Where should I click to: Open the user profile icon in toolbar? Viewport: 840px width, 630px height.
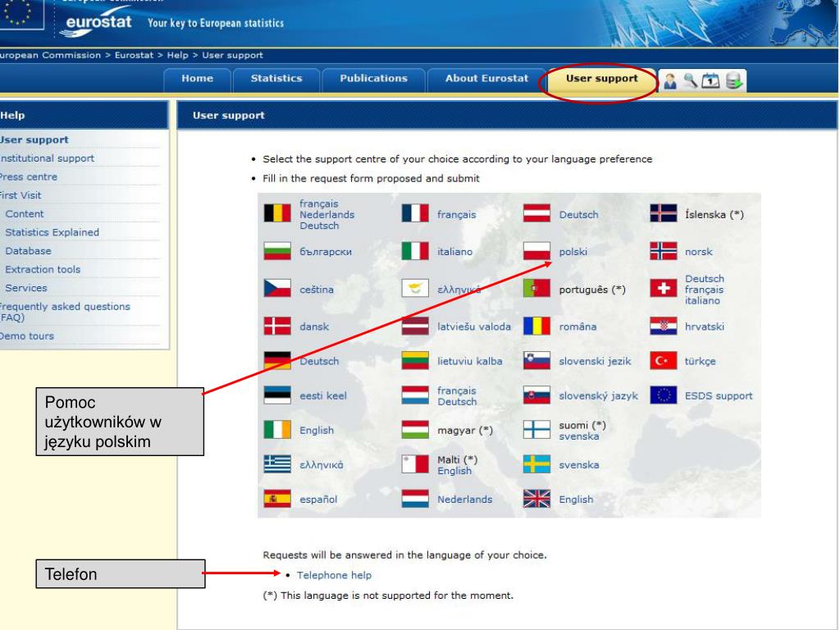(x=669, y=81)
